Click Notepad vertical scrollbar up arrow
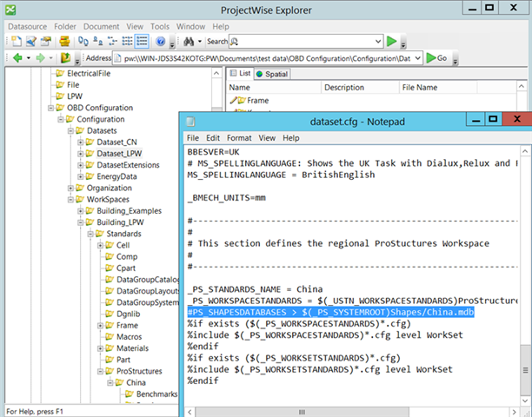 click(525, 151)
